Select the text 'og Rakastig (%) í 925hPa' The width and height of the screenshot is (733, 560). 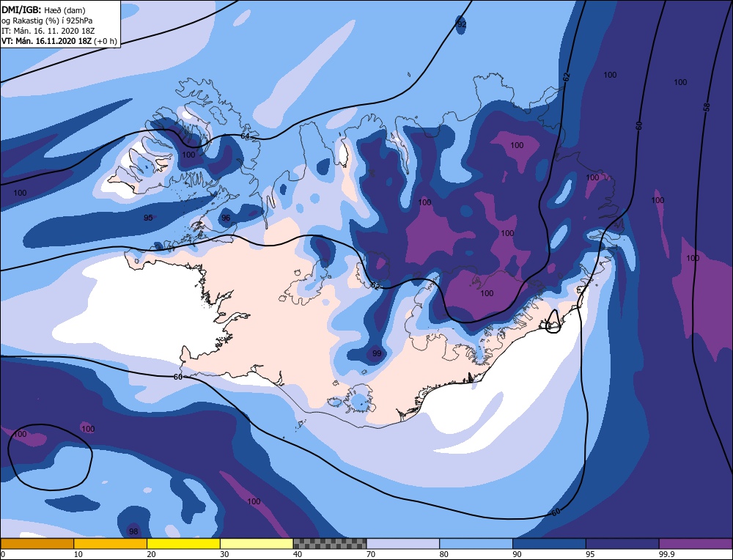47,21
